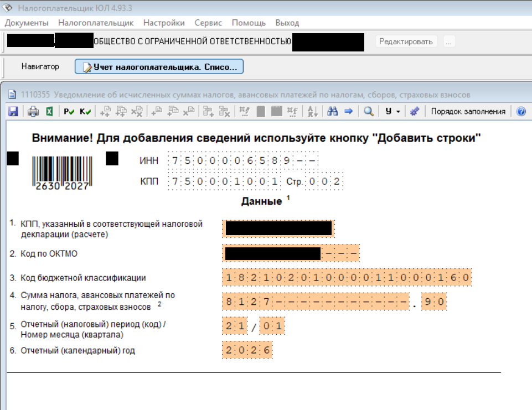
Task: Open help with the blue question icon
Action: pos(521,111)
